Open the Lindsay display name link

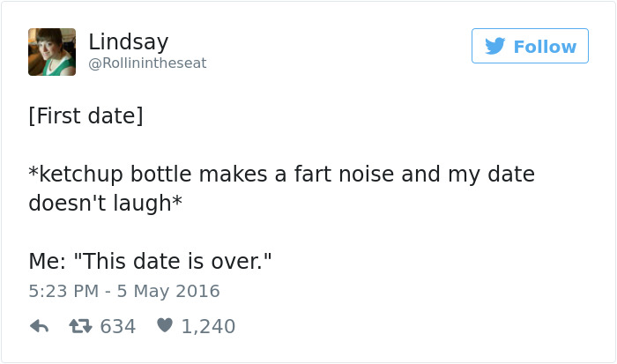point(128,41)
